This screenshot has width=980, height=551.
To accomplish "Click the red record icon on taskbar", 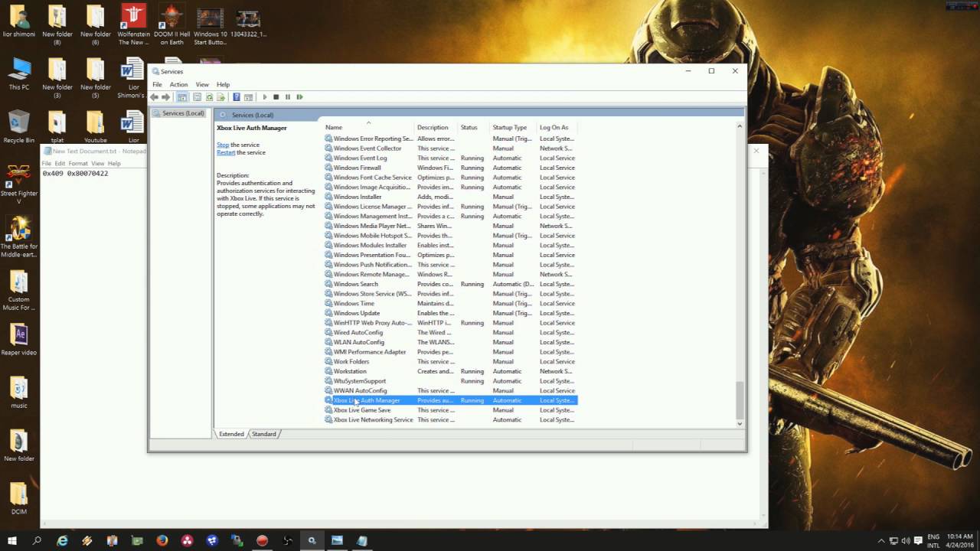I will pos(262,541).
